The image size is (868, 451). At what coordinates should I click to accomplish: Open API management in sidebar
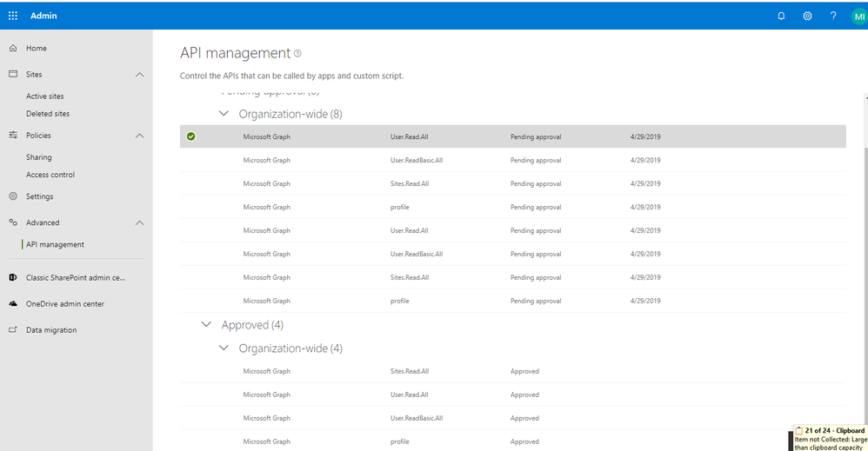click(x=56, y=244)
